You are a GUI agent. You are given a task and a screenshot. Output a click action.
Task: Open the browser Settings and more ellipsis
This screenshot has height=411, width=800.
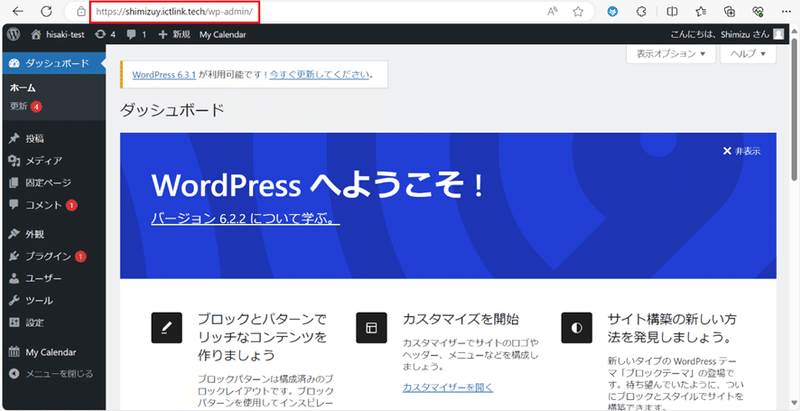(788, 11)
